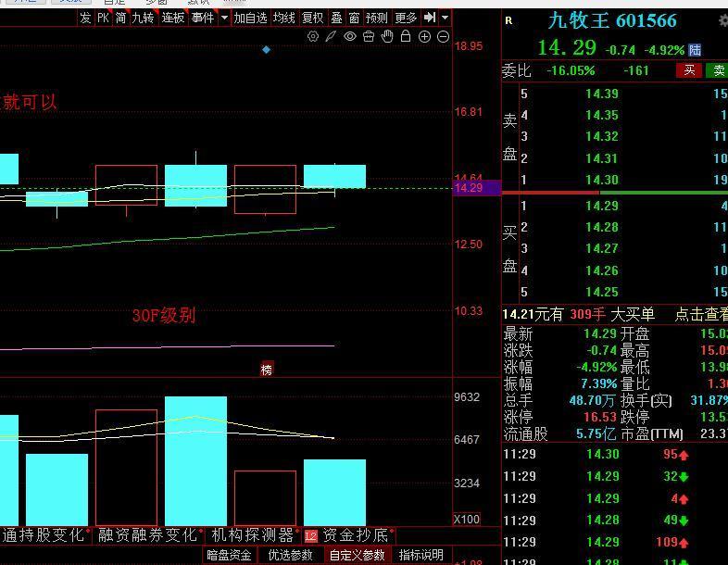This screenshot has height=565, width=728.
Task: Click sell level 1 price 14.30
Action: click(602, 180)
